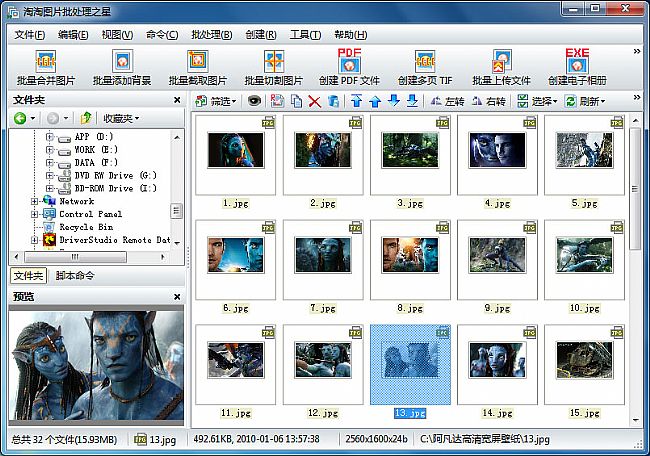Click the filter (筛选) icon
Image resolution: width=650 pixels, height=456 pixels.
[x=201, y=101]
